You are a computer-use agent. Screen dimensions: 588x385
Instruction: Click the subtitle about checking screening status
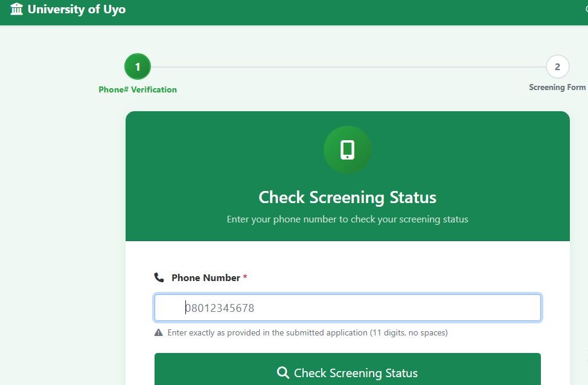[347, 219]
